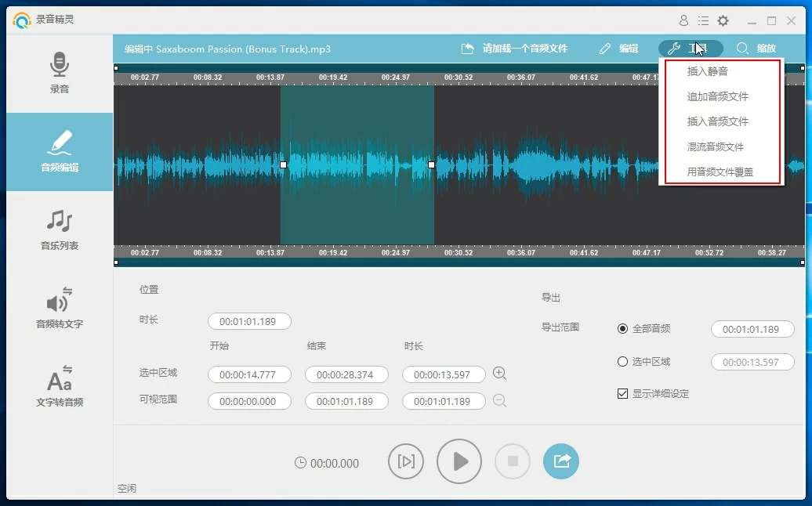The image size is (812, 506).
Task: Click the zoom-in magnifier icon
Action: (x=499, y=374)
